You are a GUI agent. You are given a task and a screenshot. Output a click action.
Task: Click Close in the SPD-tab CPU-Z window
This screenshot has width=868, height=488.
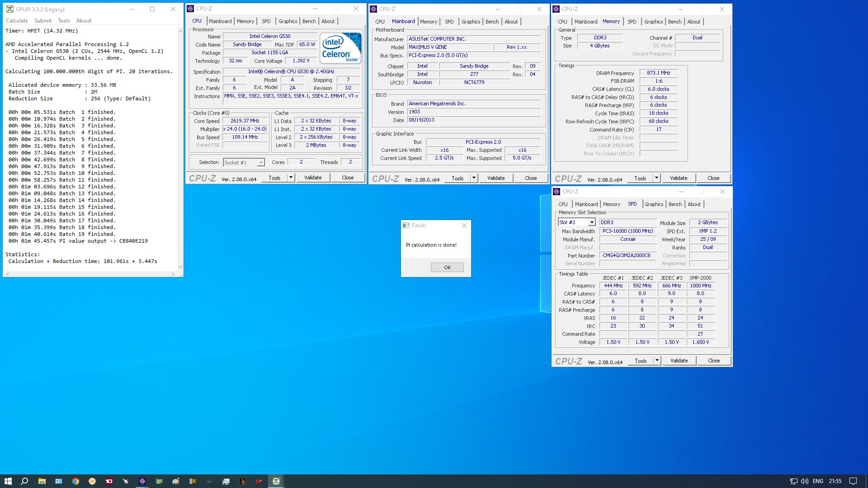[x=714, y=361]
